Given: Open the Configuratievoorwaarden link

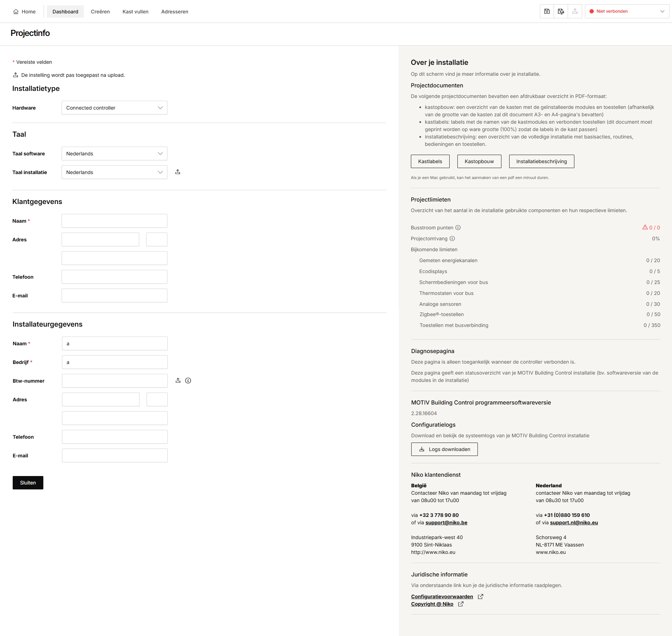Looking at the screenshot, I should point(442,597).
